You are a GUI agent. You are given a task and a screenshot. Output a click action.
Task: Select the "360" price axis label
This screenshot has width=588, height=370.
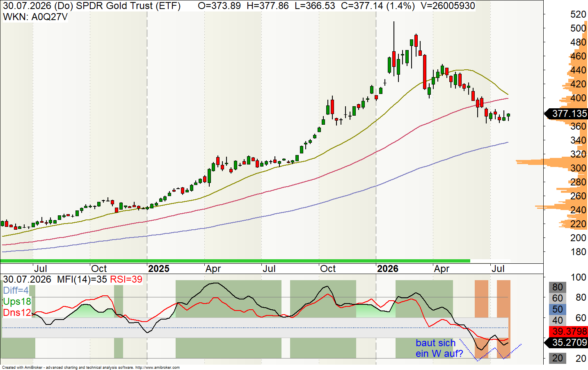coord(578,126)
